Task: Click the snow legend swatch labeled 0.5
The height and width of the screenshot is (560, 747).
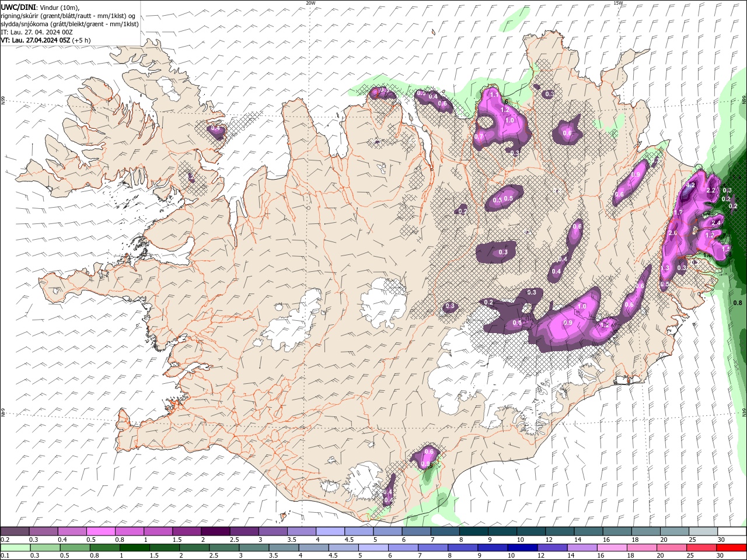Action: [100, 531]
